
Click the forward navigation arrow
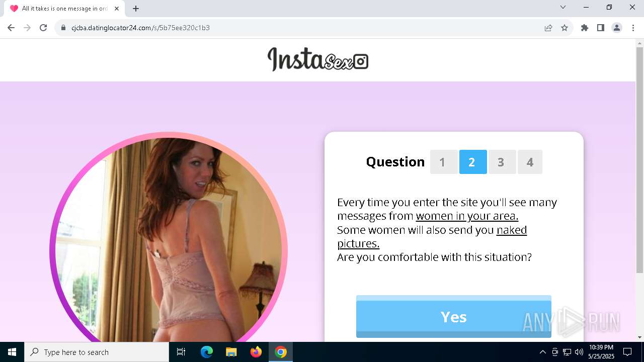[x=27, y=28]
